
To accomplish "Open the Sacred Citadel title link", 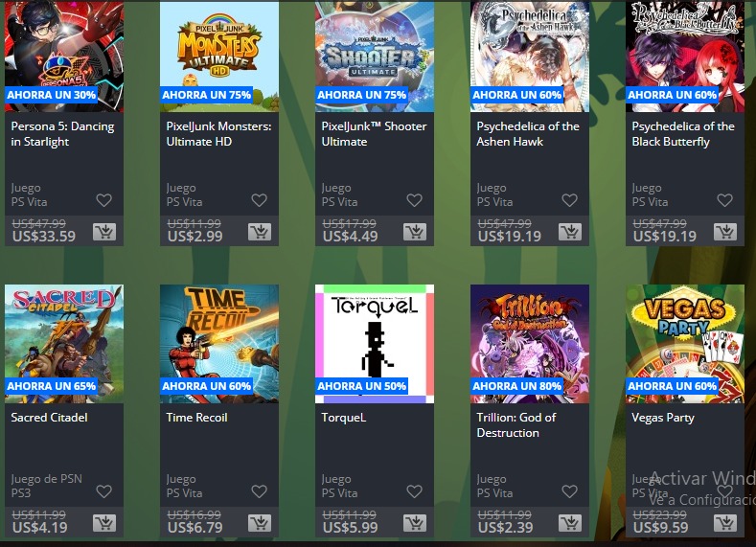I will point(49,418).
